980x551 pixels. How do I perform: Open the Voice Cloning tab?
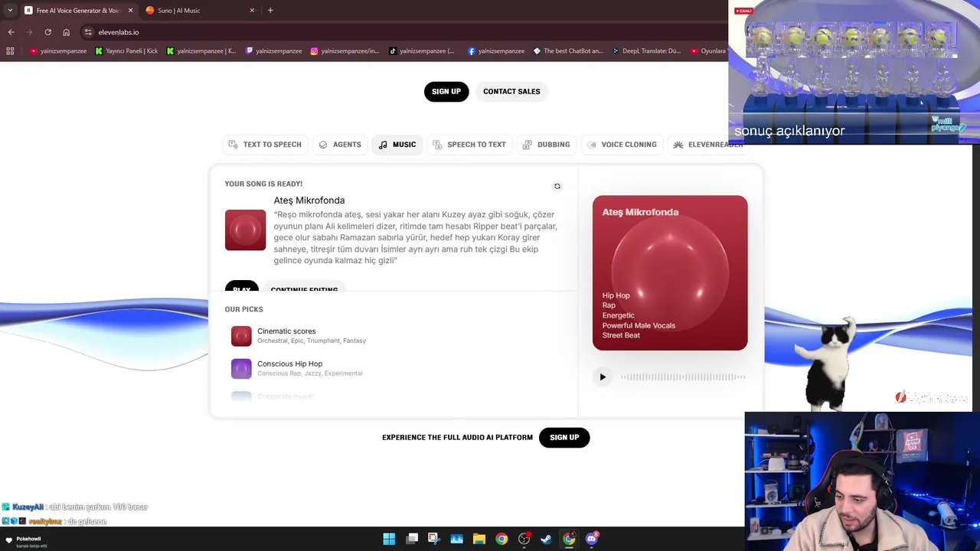[x=622, y=145]
